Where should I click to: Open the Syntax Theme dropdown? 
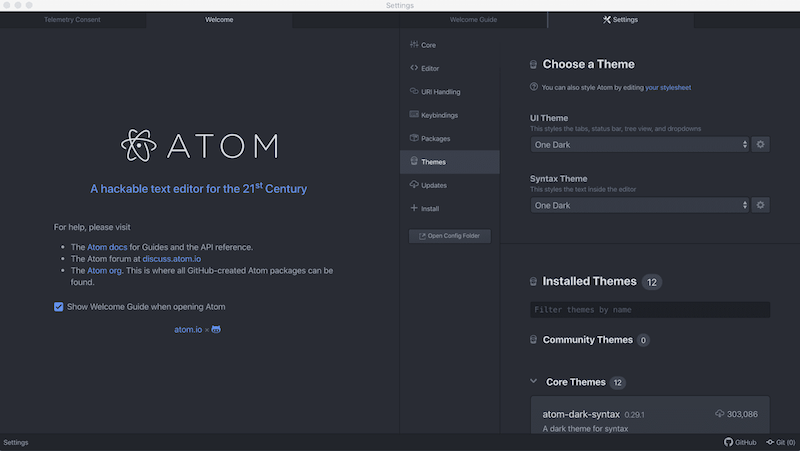tap(639, 205)
